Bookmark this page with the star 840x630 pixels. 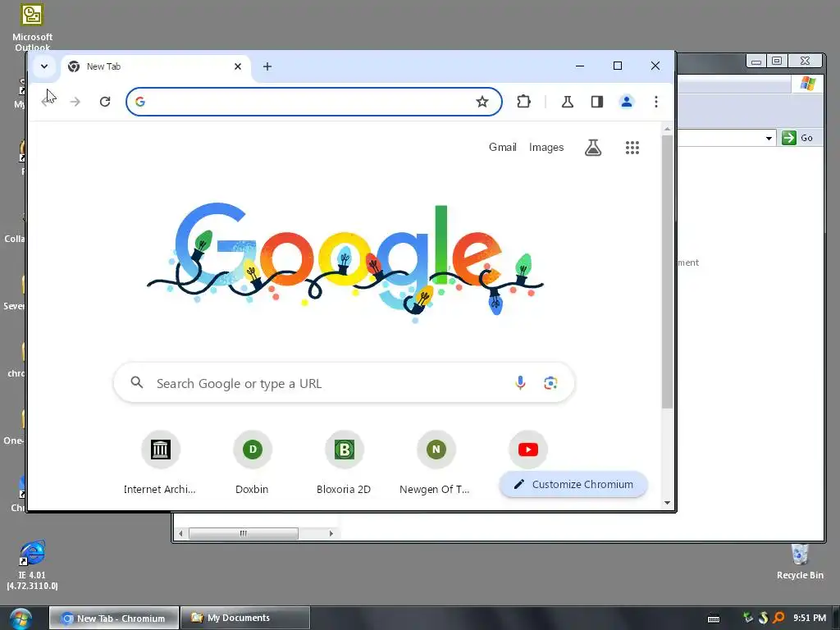coord(482,102)
